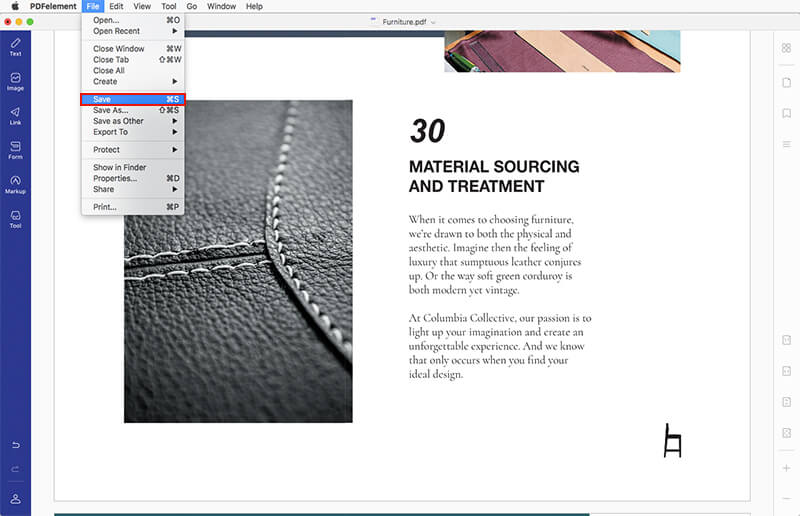The height and width of the screenshot is (516, 800).
Task: Open the Edit menu in menu bar
Action: tap(116, 6)
